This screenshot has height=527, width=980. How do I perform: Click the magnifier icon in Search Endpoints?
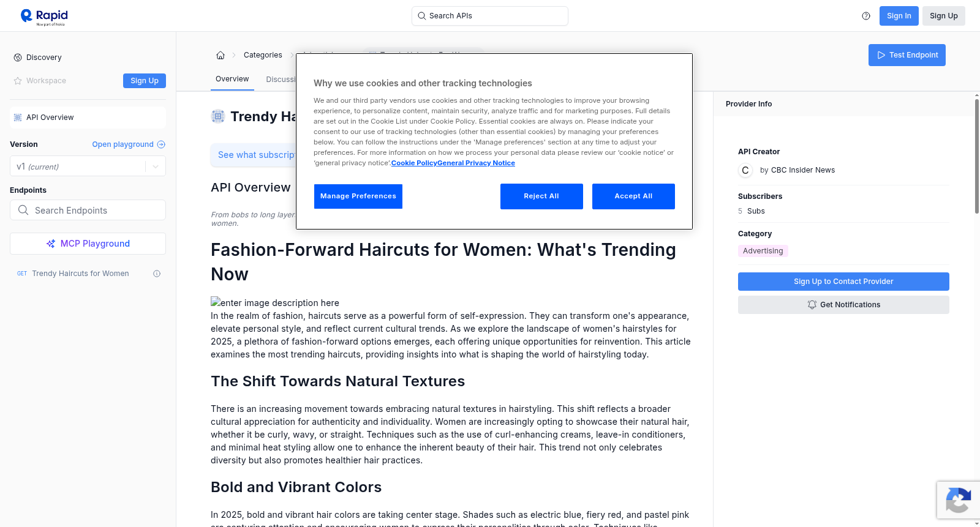click(x=23, y=210)
